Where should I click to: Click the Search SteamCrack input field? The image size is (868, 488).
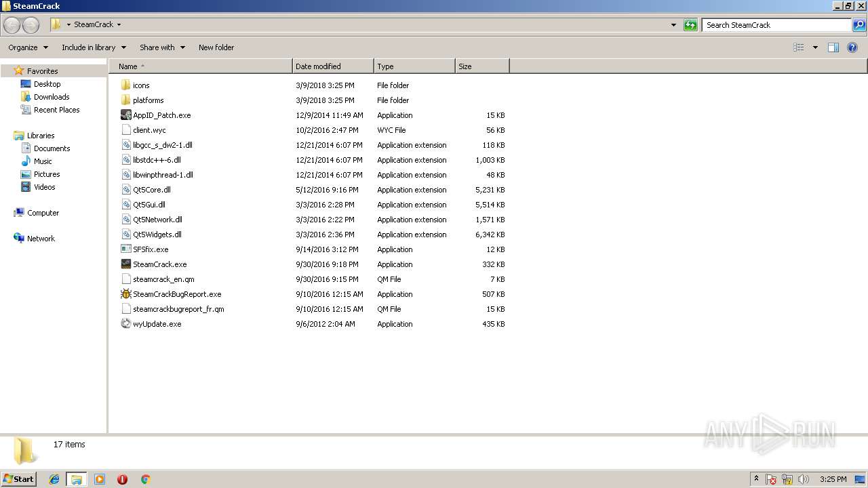click(x=776, y=25)
